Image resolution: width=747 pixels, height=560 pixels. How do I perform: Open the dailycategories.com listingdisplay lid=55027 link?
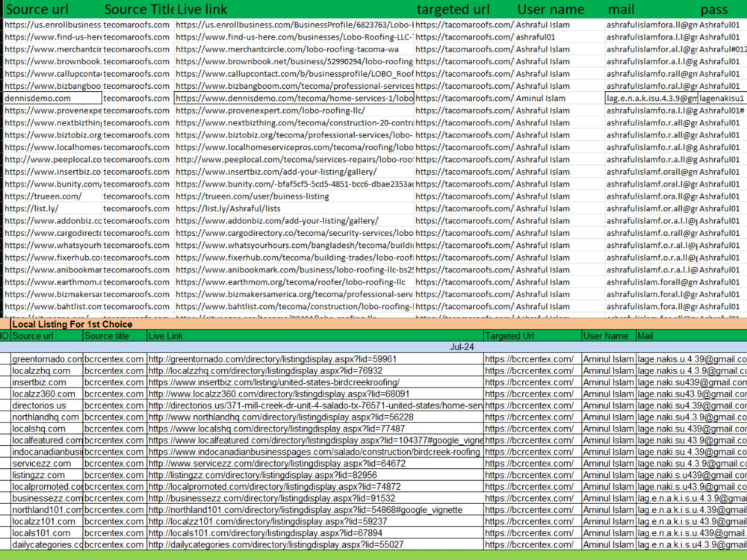(x=276, y=545)
